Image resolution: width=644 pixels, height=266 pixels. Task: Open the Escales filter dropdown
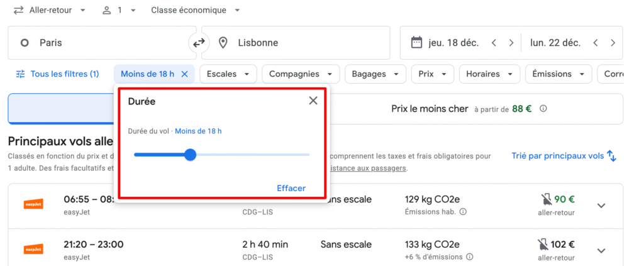[x=228, y=74]
